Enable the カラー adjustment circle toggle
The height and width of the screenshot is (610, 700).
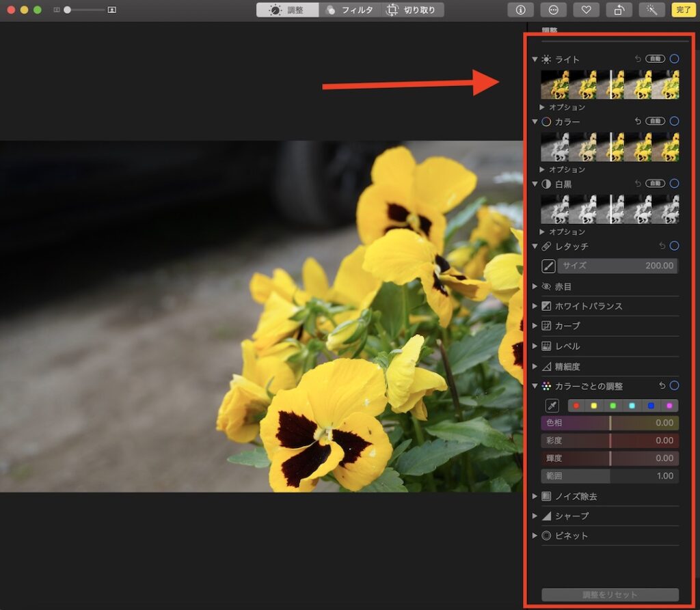(x=675, y=122)
